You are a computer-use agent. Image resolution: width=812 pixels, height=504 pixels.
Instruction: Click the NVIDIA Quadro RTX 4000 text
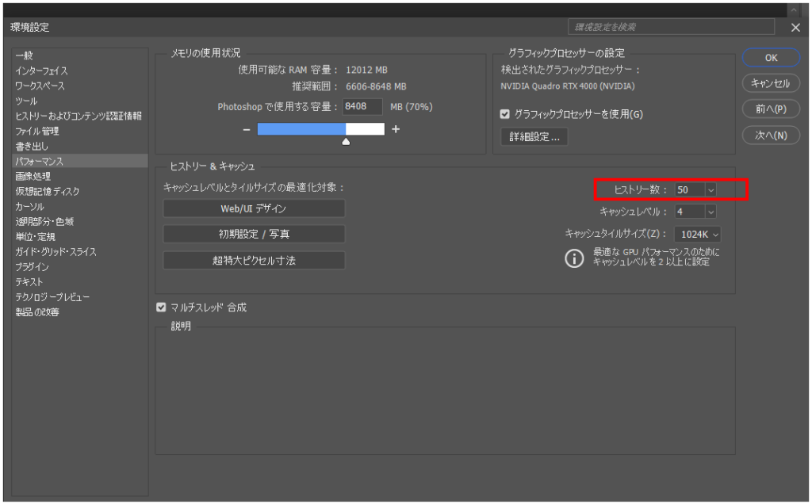click(x=568, y=86)
